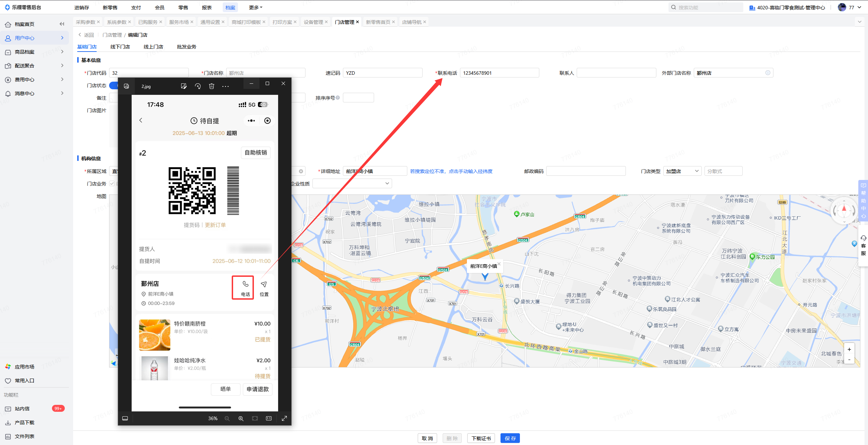Click the help icon beside 排序序号
The height and width of the screenshot is (445, 868).
pyautogui.click(x=338, y=98)
